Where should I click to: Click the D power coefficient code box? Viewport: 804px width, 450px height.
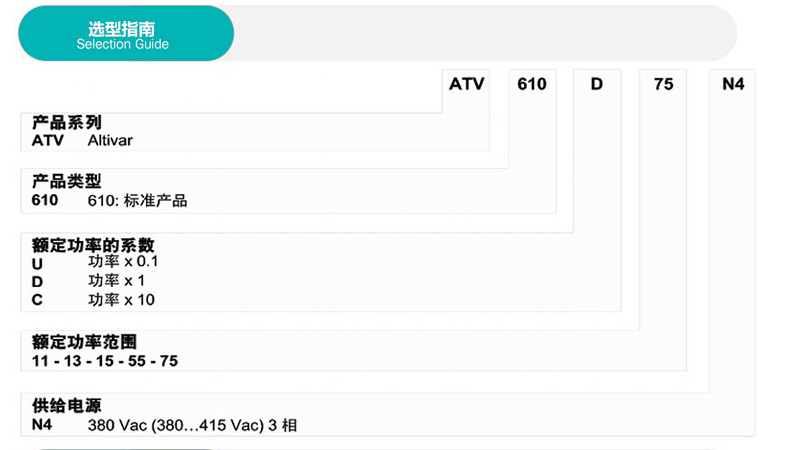pyautogui.click(x=597, y=84)
